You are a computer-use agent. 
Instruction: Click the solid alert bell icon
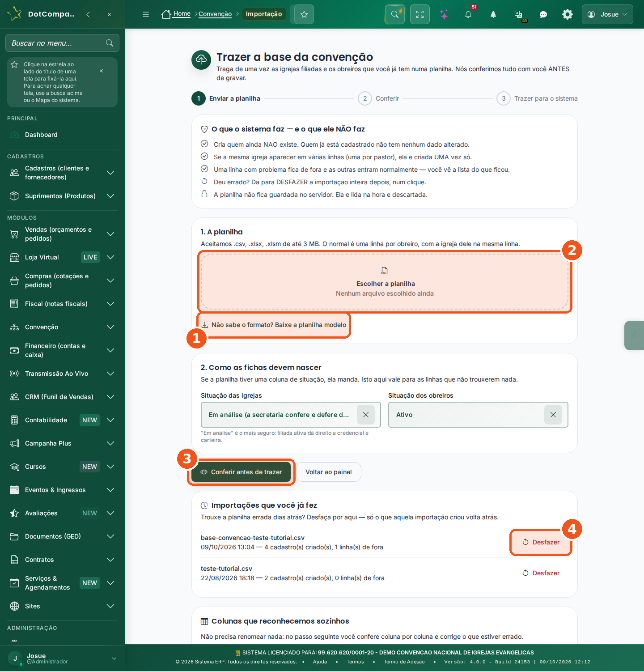493,14
